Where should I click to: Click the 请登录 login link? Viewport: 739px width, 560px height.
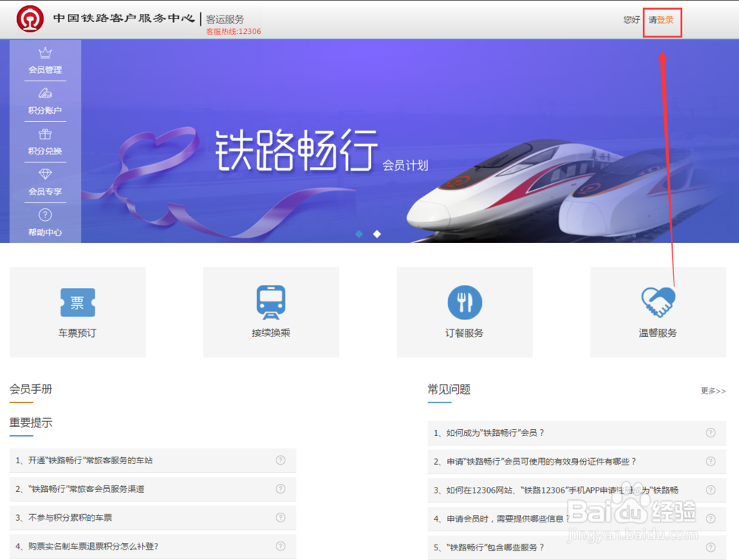tap(661, 20)
